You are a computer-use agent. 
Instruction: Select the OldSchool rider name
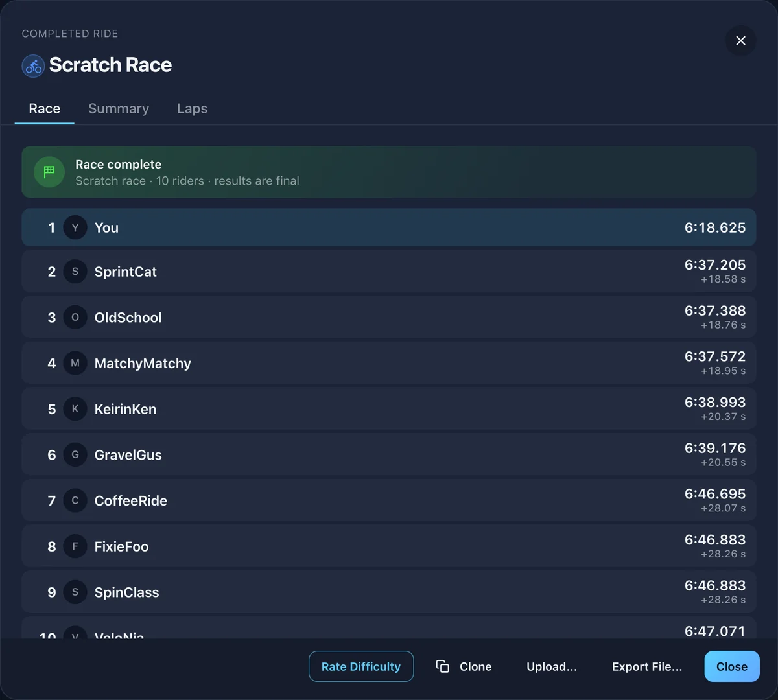pos(128,318)
